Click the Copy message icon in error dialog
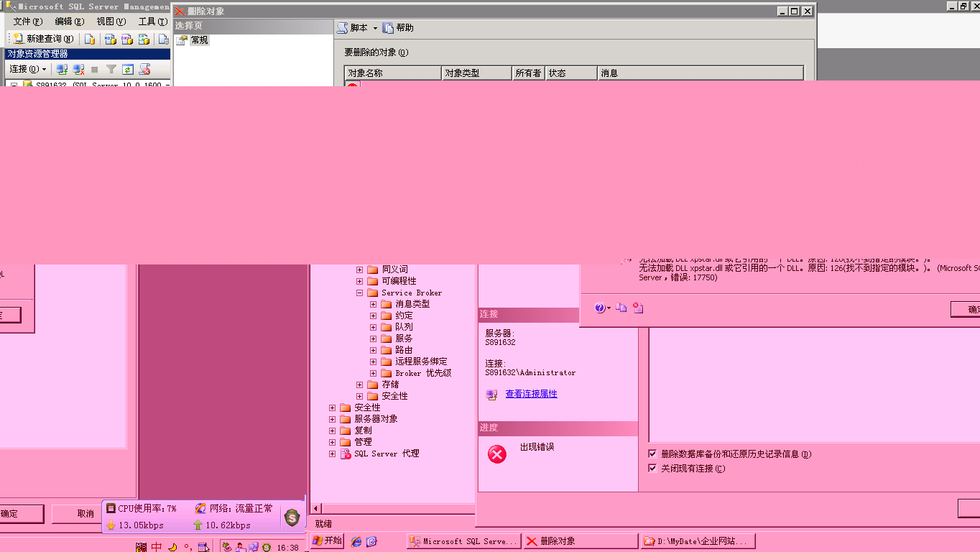Image resolution: width=980 pixels, height=552 pixels. tap(621, 308)
